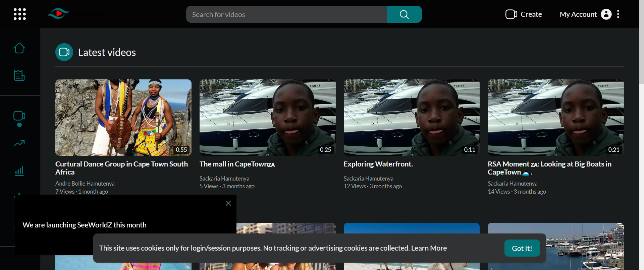The width and height of the screenshot is (644, 270).
Task: Open title 'RSA Moment: Looking at Big Boats'
Action: [550, 168]
